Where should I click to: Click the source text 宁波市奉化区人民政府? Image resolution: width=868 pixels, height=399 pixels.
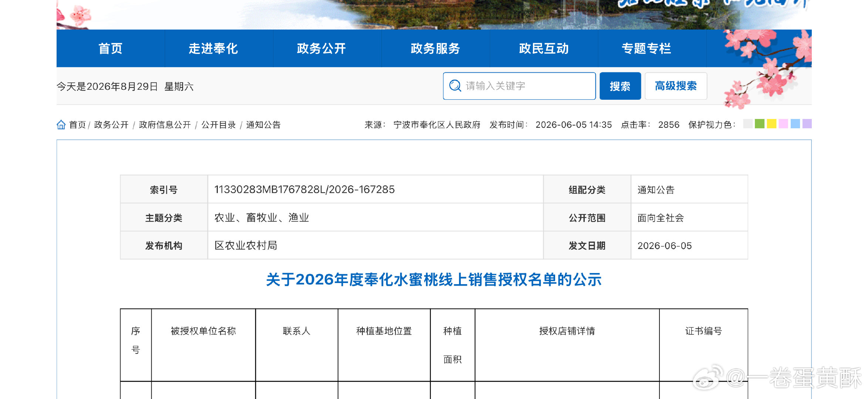coord(437,125)
